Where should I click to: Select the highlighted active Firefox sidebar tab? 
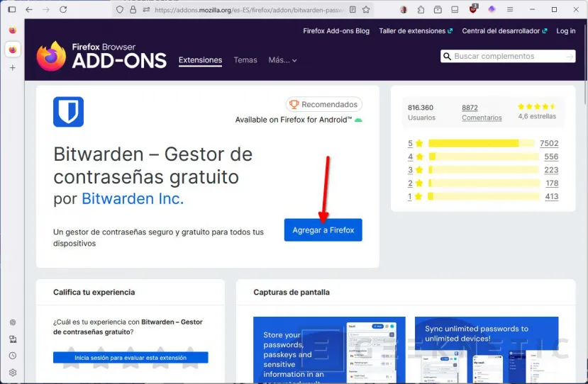pos(12,50)
